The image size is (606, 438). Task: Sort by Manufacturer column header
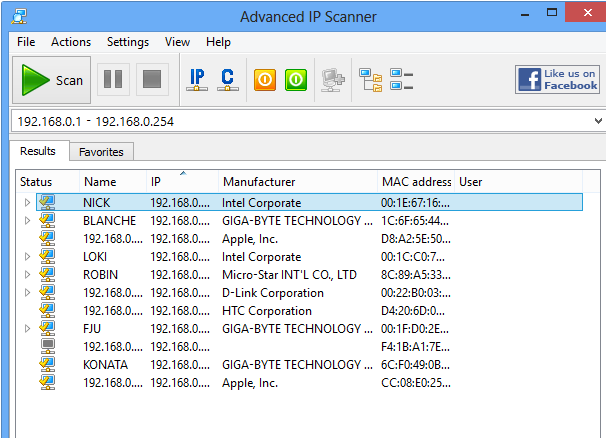[x=298, y=182]
